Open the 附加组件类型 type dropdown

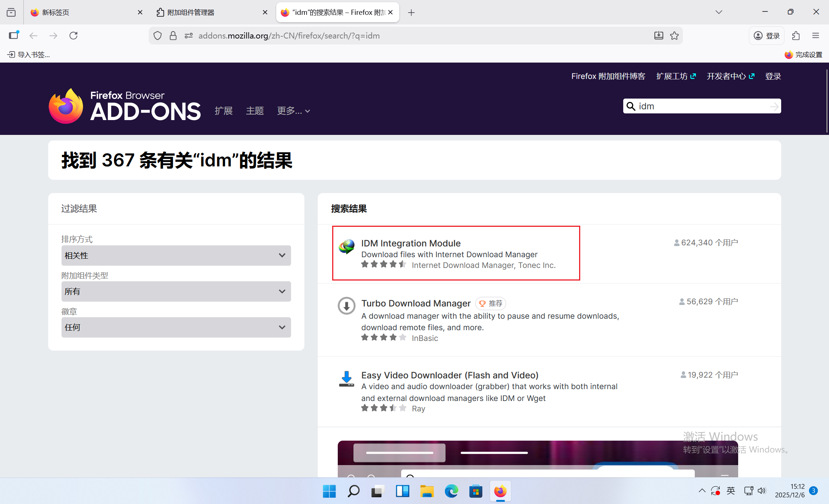click(x=176, y=291)
